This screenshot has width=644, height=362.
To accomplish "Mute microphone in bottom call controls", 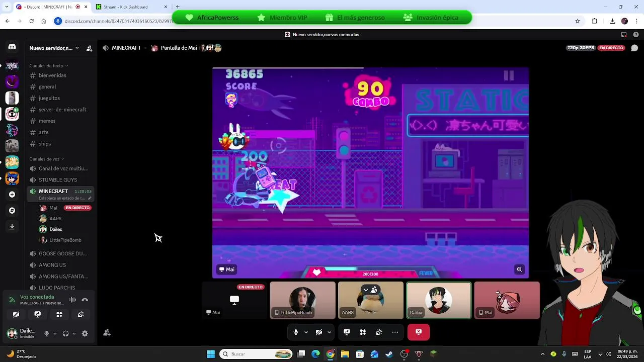I will (296, 332).
